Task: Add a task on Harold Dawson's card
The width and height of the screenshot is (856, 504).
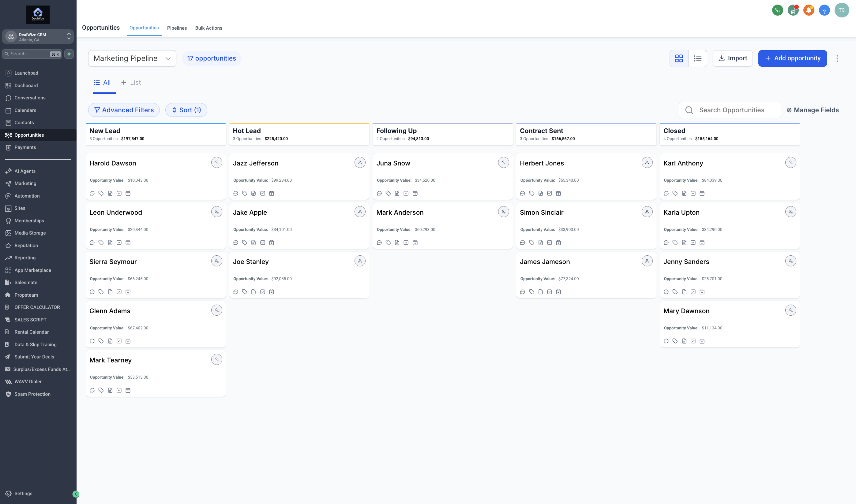Action: click(119, 193)
